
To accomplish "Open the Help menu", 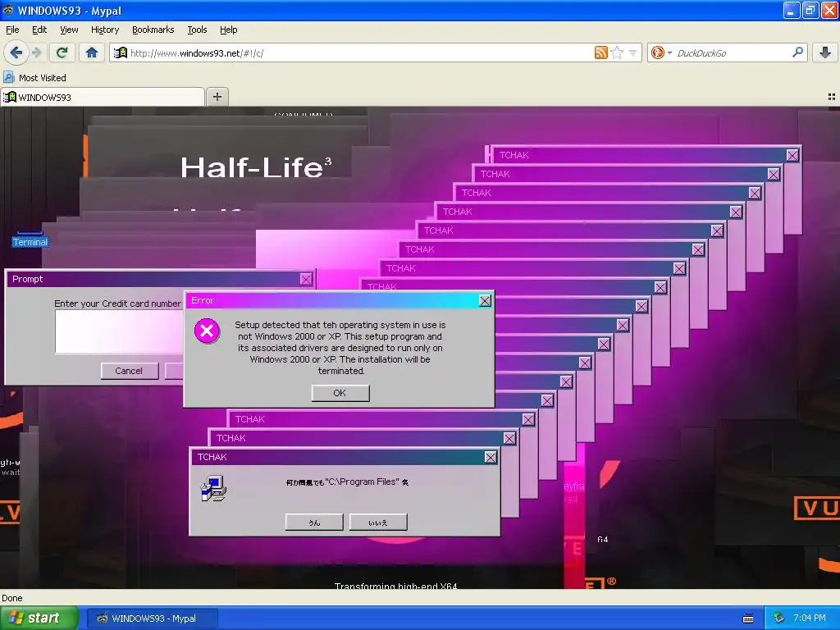I will click(x=228, y=30).
